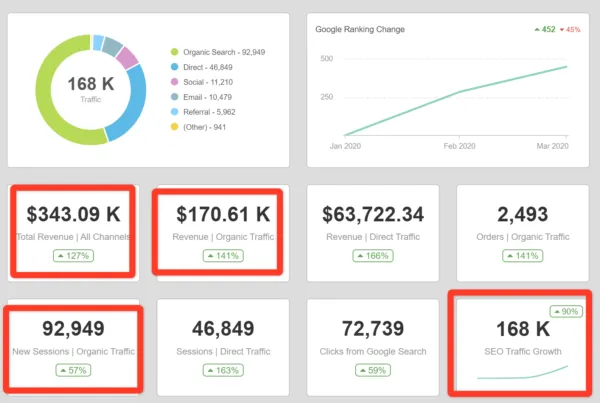Click the 59% badge under Clicks from Google Search

373,370
